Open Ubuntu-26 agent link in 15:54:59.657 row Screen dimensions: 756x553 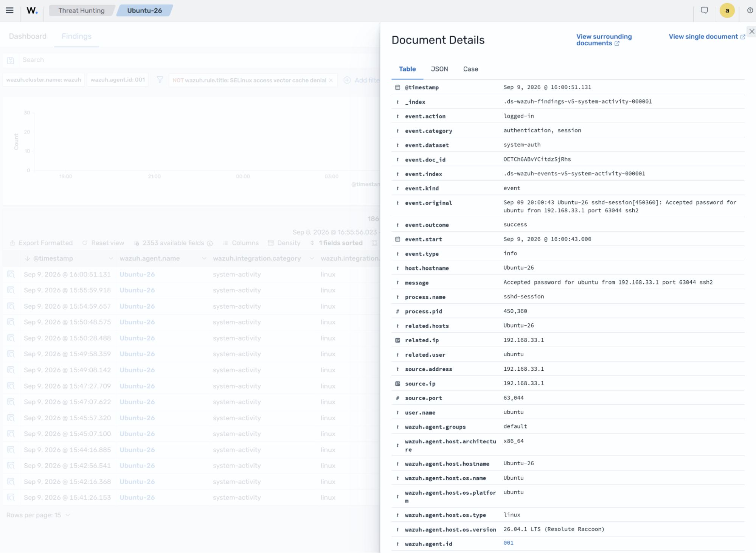coord(137,306)
